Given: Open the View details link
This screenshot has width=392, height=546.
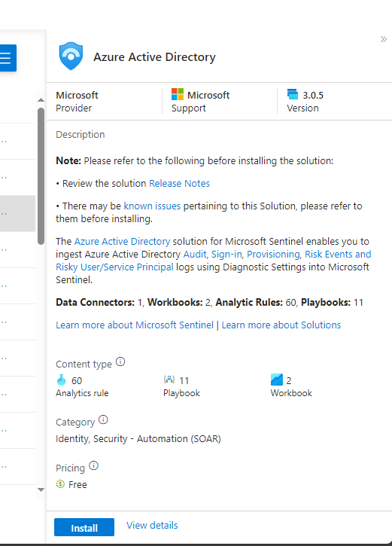Looking at the screenshot, I should click(x=152, y=525).
